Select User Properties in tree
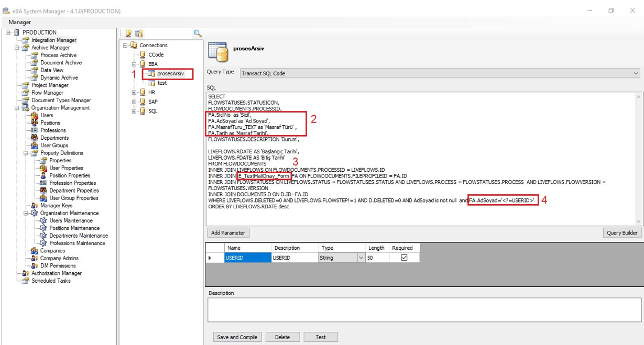This screenshot has height=345, width=644. tap(66, 168)
